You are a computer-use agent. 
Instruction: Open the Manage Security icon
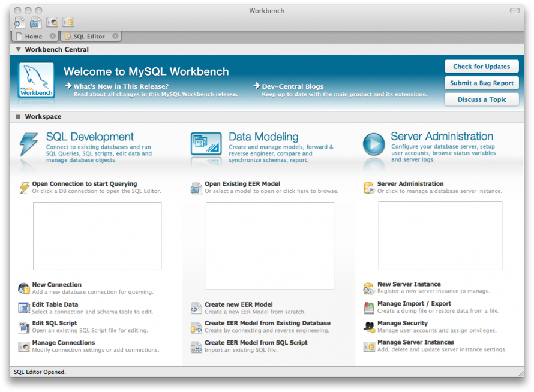[369, 326]
